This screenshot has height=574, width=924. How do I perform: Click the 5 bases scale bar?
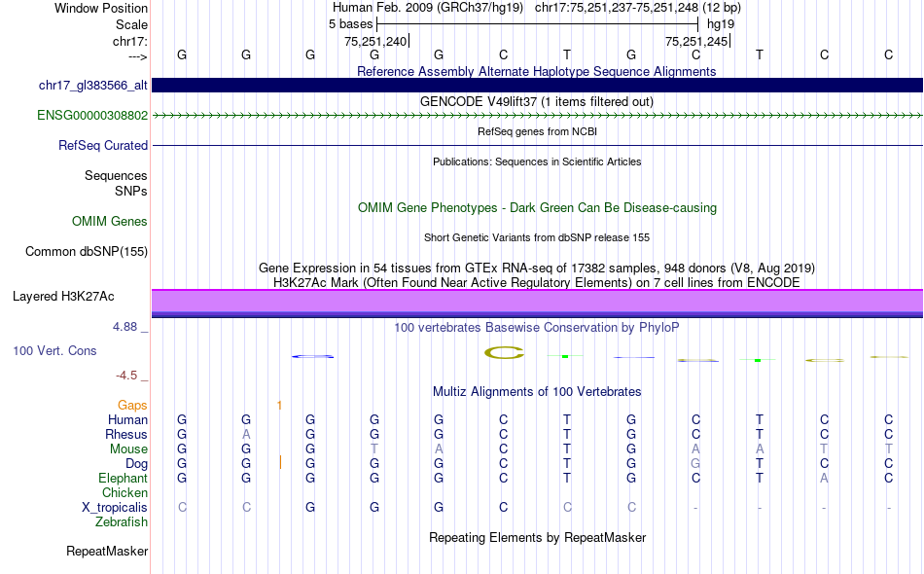(x=538, y=24)
